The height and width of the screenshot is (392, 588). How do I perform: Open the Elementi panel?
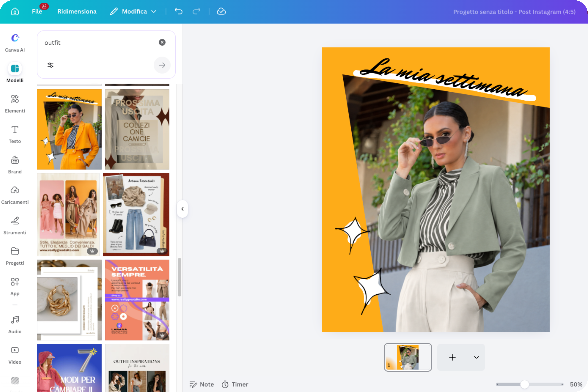[x=15, y=104]
